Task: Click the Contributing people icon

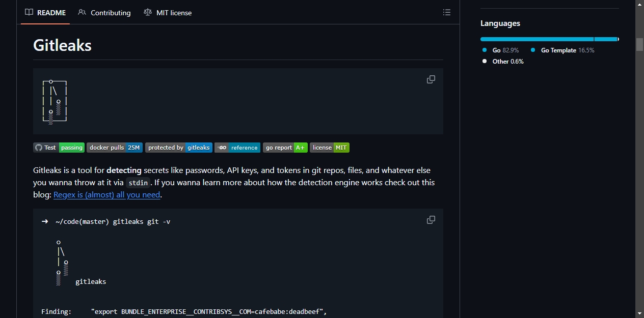Action: point(82,12)
